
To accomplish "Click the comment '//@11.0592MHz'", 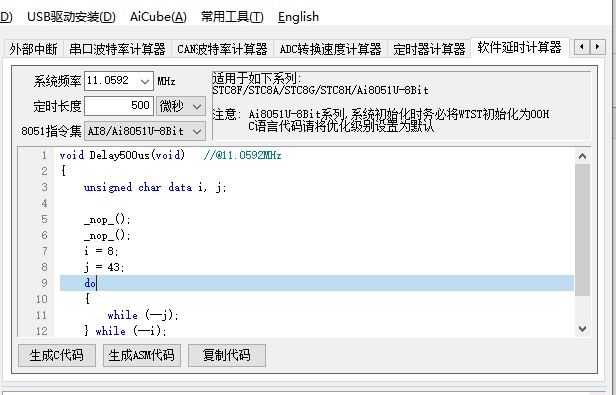I will point(242,155).
